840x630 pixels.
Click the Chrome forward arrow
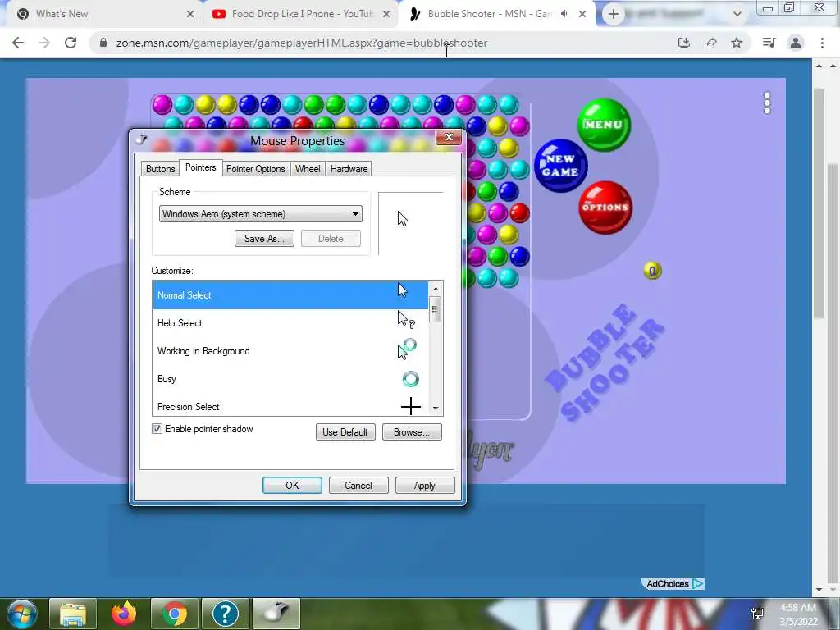tap(44, 43)
